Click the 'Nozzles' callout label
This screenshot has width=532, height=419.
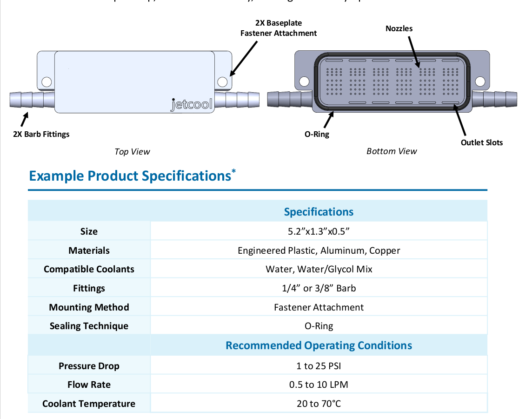coord(399,28)
